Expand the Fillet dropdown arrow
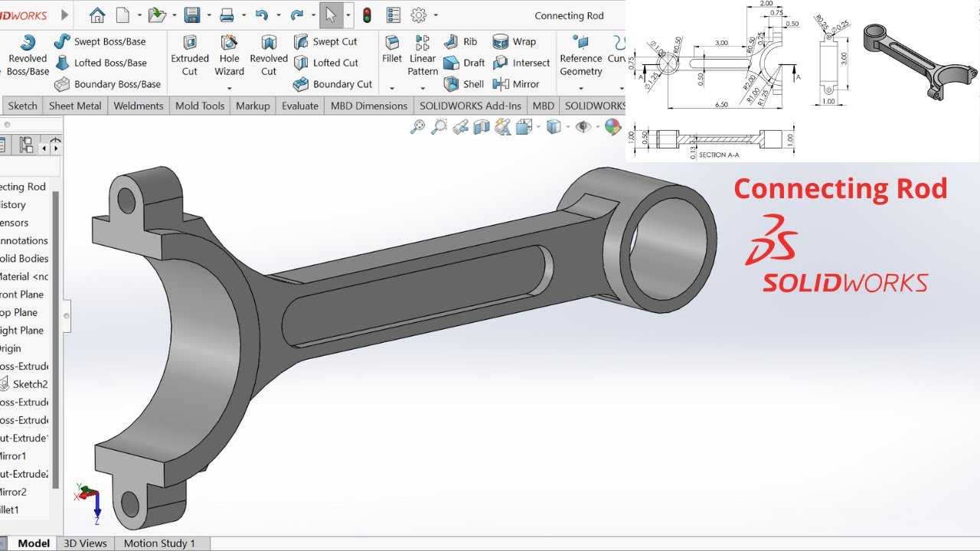Viewport: 980px width, 551px height. [392, 88]
